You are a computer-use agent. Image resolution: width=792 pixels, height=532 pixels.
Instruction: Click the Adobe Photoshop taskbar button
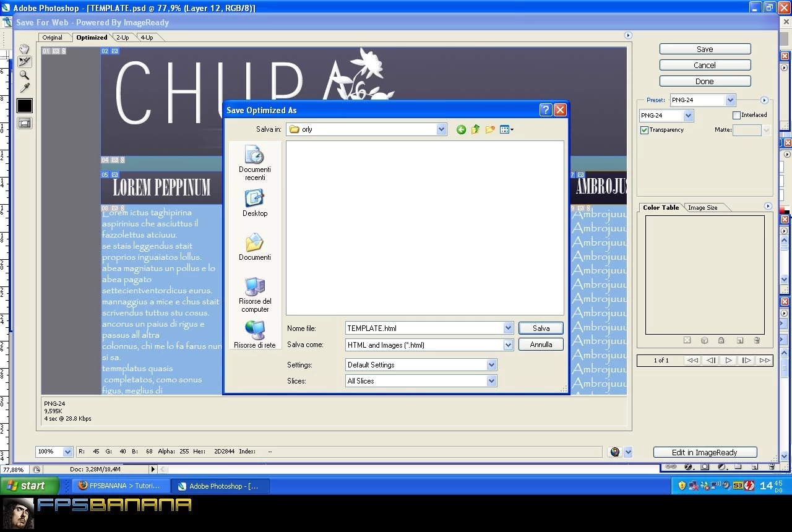pos(219,486)
